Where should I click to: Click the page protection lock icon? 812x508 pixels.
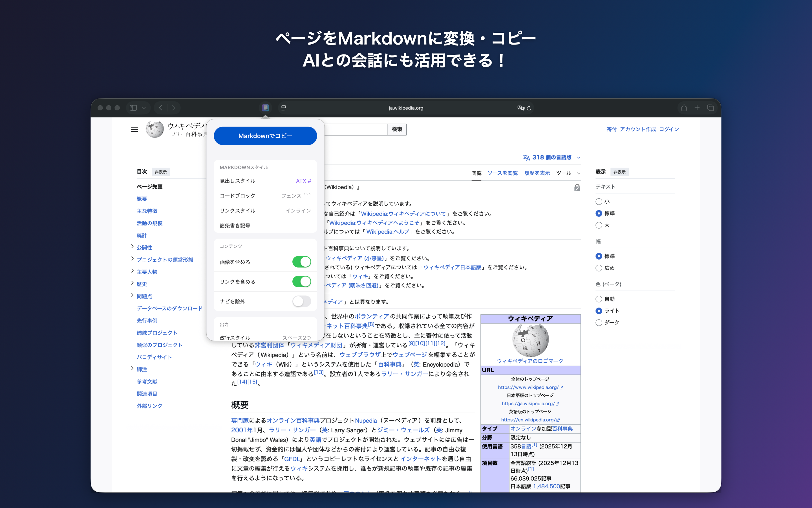pyautogui.click(x=577, y=187)
